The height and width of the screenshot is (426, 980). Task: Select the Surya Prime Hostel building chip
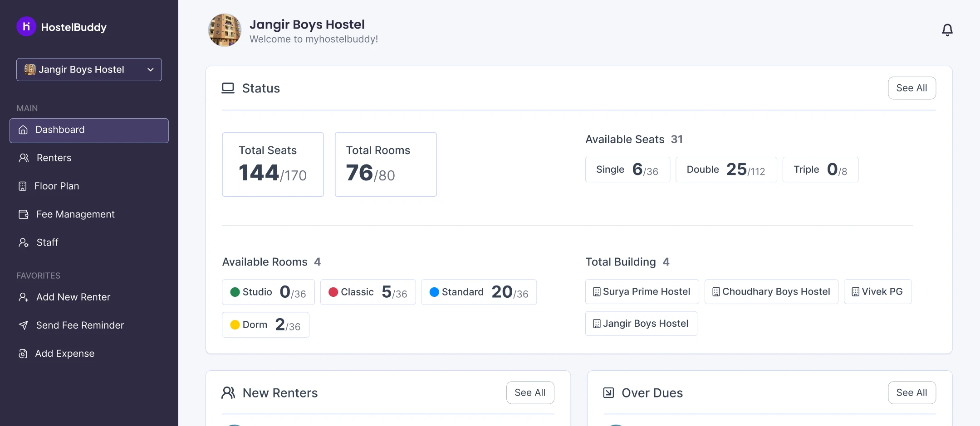point(642,292)
